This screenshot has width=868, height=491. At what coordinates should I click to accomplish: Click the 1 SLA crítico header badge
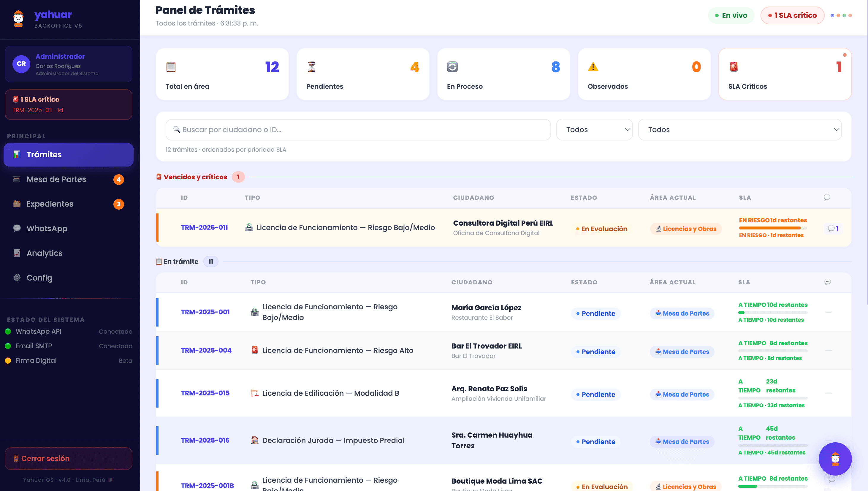coord(792,15)
